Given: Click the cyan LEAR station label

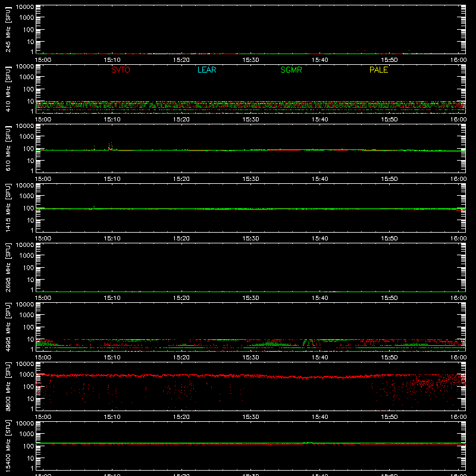Looking at the screenshot, I should 206,70.
